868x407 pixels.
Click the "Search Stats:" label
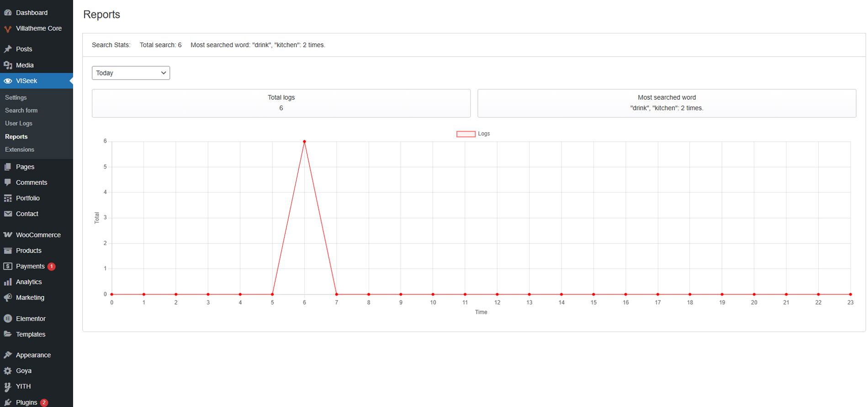tap(111, 45)
